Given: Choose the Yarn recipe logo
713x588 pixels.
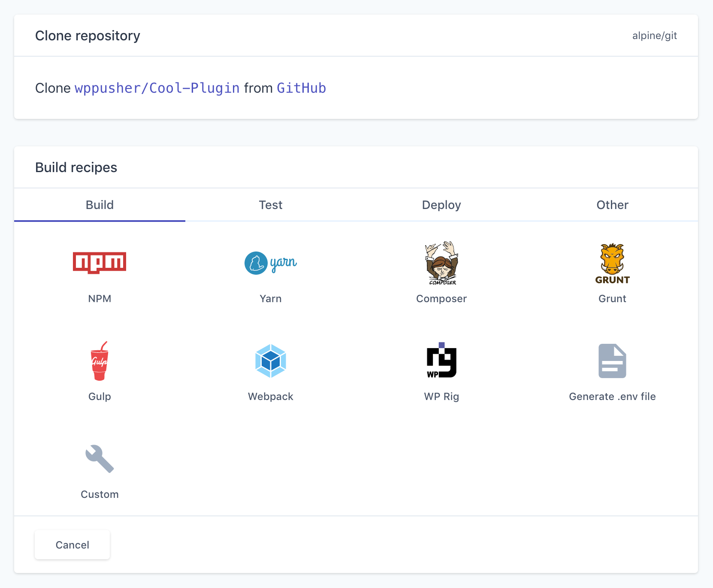Looking at the screenshot, I should pyautogui.click(x=271, y=263).
